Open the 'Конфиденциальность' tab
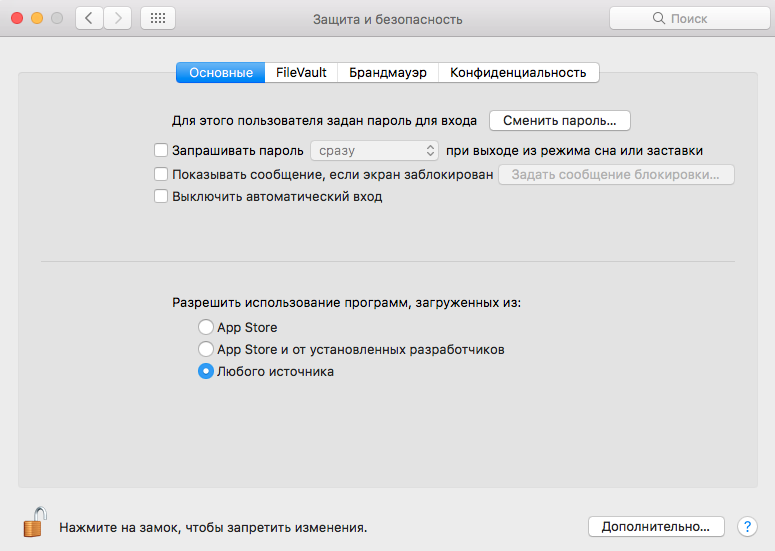The image size is (775, 551). point(518,73)
